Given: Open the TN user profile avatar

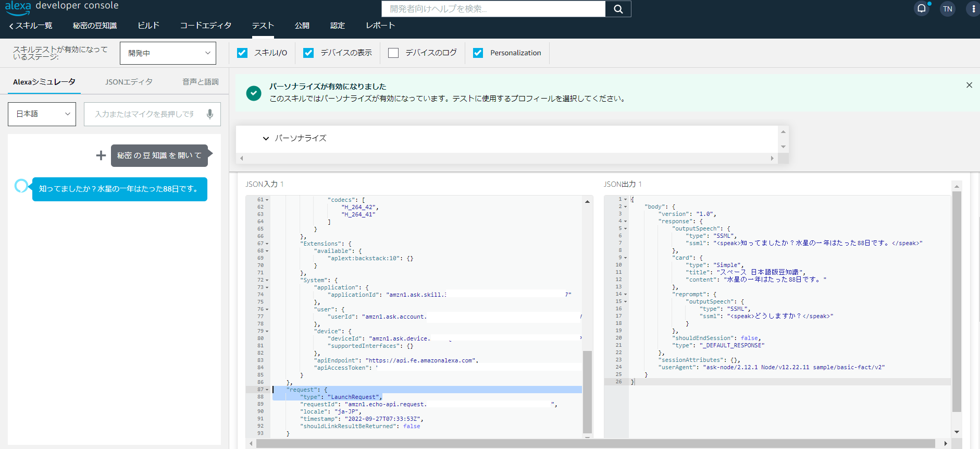Looking at the screenshot, I should 947,9.
